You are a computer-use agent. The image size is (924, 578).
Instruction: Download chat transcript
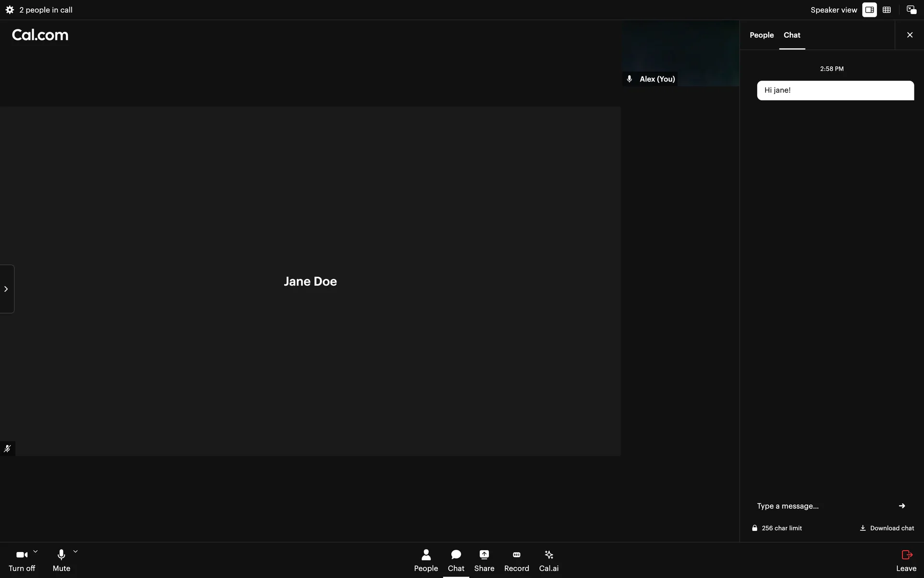[x=887, y=528]
